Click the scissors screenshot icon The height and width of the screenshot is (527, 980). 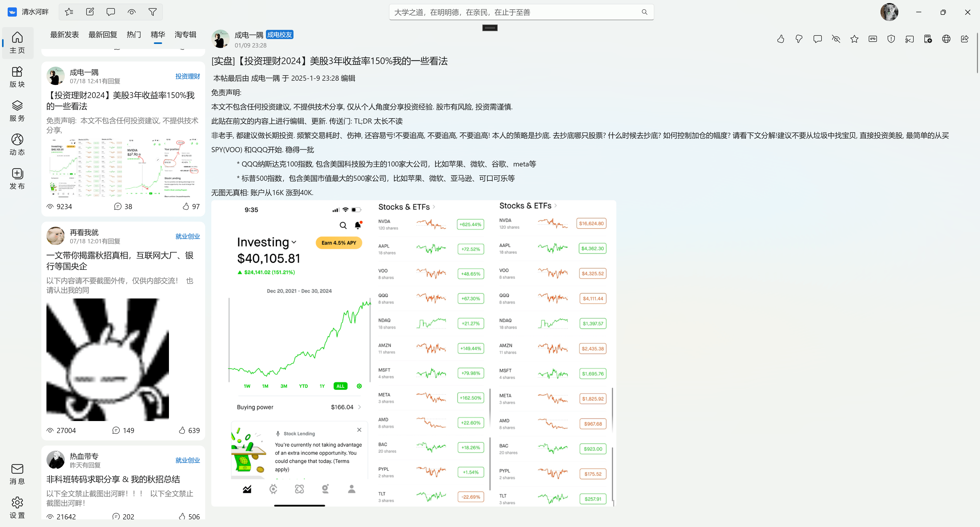click(x=909, y=39)
